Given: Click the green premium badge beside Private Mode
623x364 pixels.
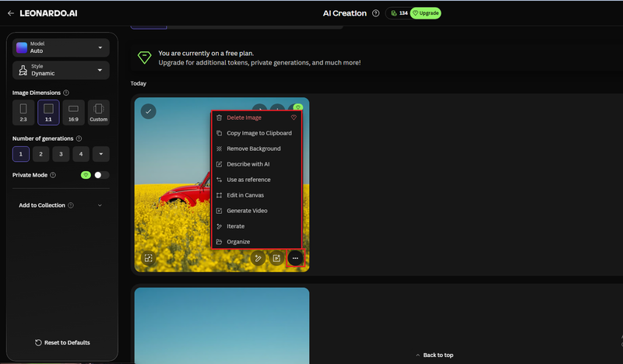Looking at the screenshot, I should click(86, 175).
